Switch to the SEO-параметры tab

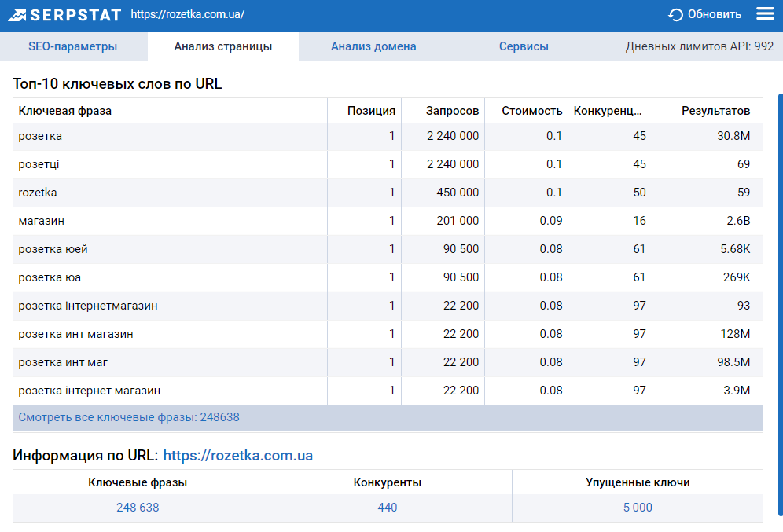(x=73, y=46)
